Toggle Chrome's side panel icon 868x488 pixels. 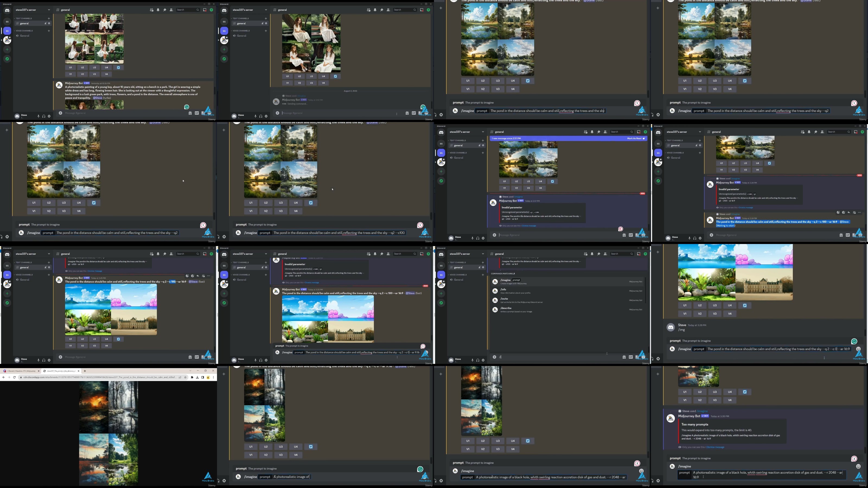pos(203,377)
